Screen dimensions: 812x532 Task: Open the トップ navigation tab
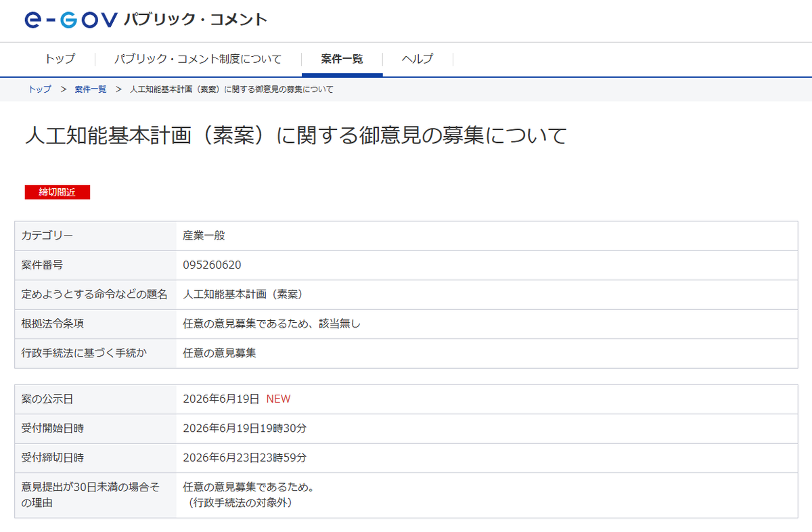point(60,59)
